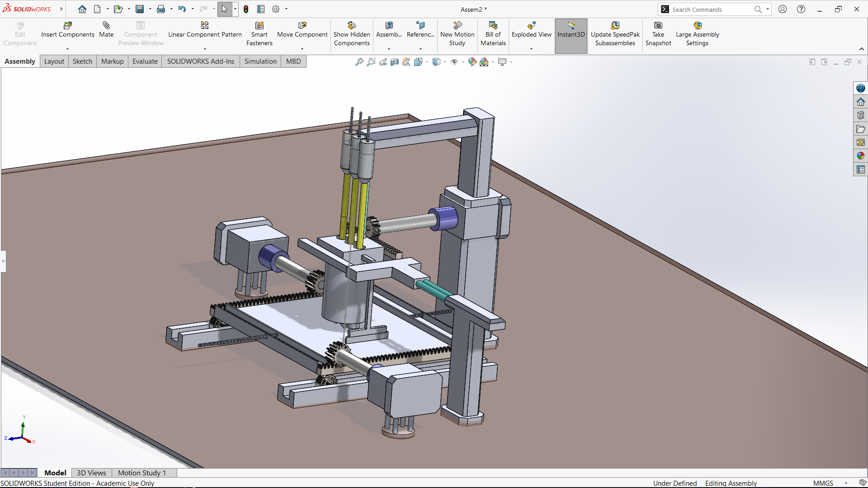The width and height of the screenshot is (868, 488).
Task: Expand the collapsed FeatureManager panel handle
Action: click(3, 261)
